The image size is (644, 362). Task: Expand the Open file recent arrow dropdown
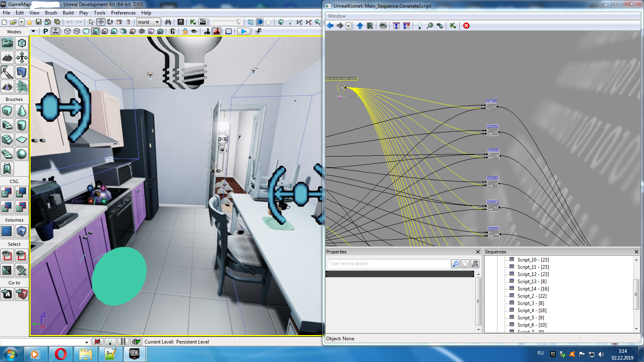click(x=22, y=22)
